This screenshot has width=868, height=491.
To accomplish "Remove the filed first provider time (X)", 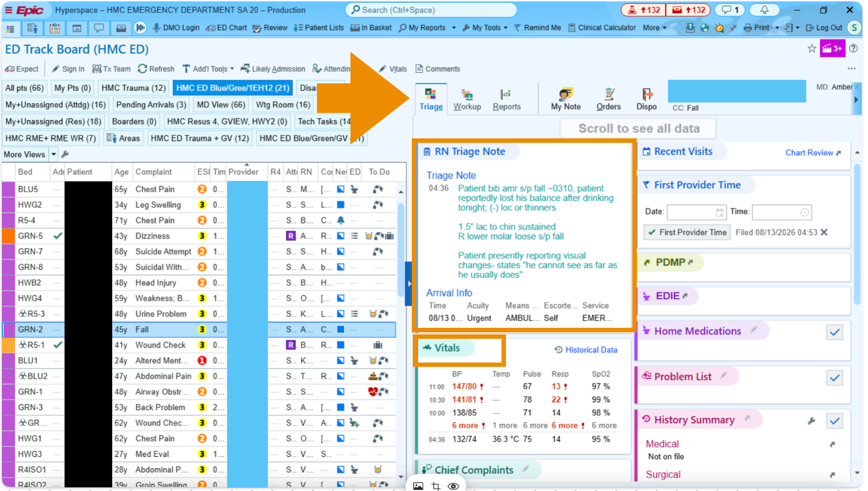I will pos(824,232).
